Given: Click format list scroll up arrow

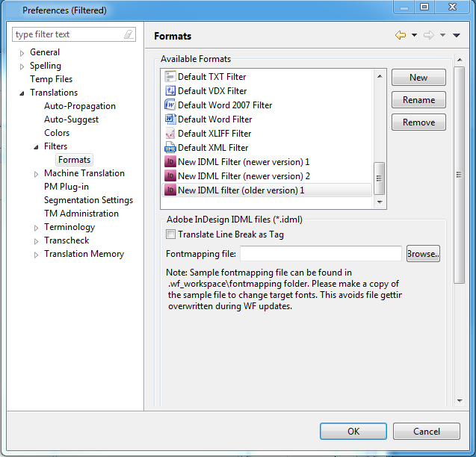Looking at the screenshot, I should click(x=380, y=76).
